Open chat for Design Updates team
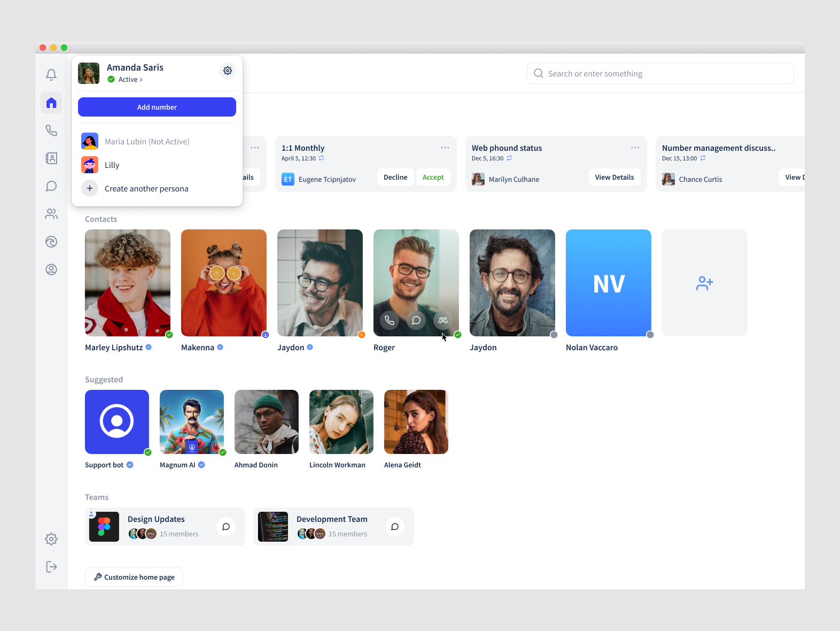The image size is (840, 631). (226, 527)
